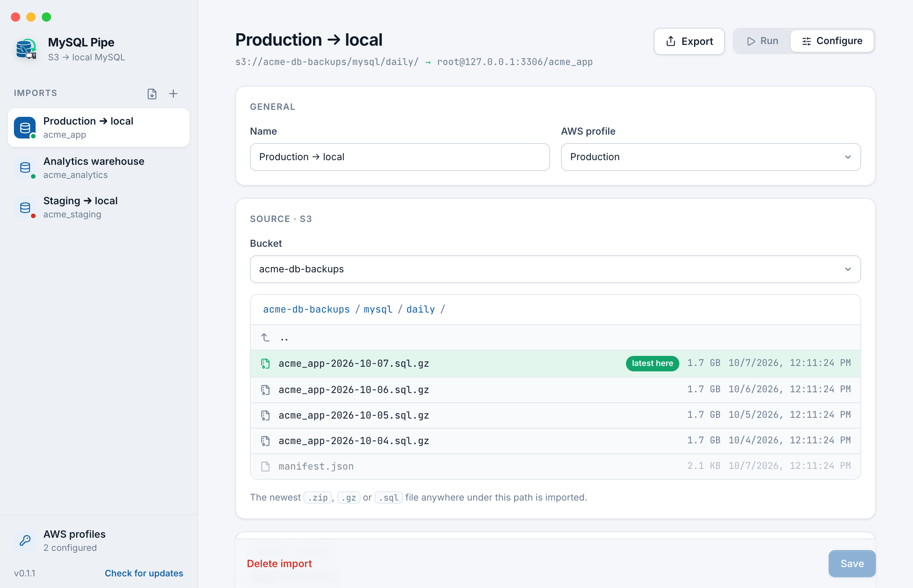
Task: Click the Save button
Action: 852,564
